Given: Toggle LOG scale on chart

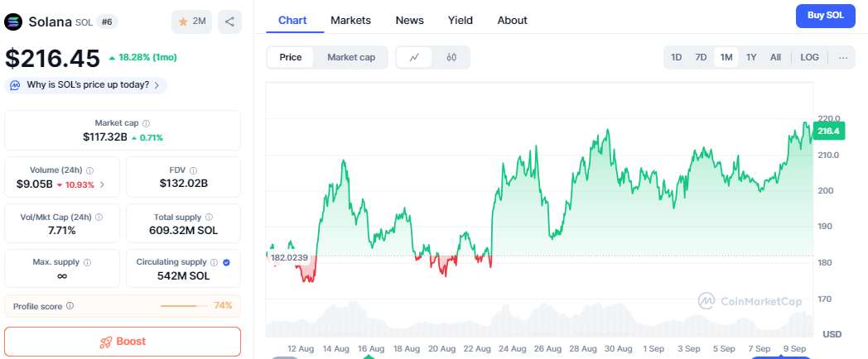Looking at the screenshot, I should [x=809, y=57].
